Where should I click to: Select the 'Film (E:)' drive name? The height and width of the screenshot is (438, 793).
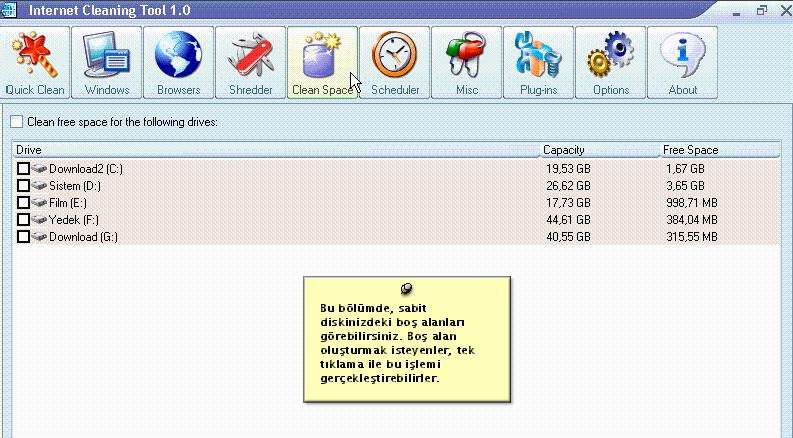(x=68, y=203)
